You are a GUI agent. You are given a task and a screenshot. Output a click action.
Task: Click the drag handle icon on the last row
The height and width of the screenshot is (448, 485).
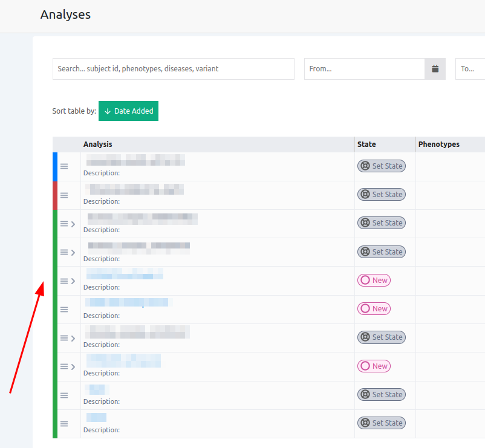click(x=64, y=424)
